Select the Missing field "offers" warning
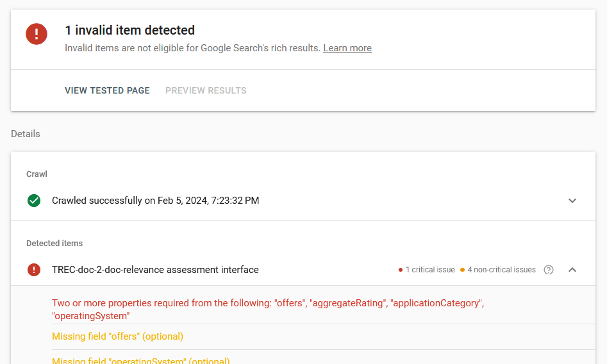 117,336
